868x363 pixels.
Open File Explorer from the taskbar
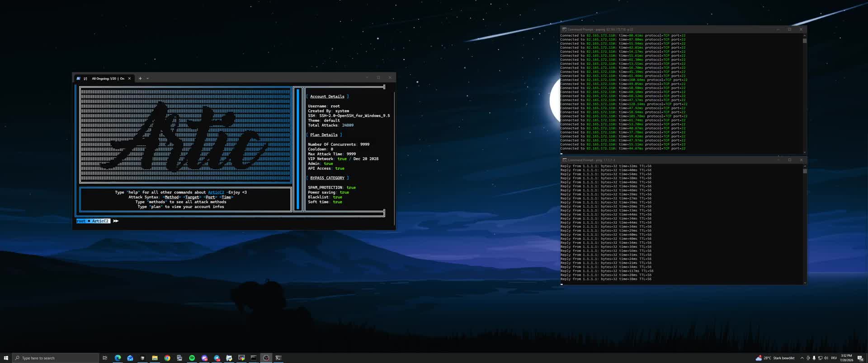pyautogui.click(x=155, y=358)
